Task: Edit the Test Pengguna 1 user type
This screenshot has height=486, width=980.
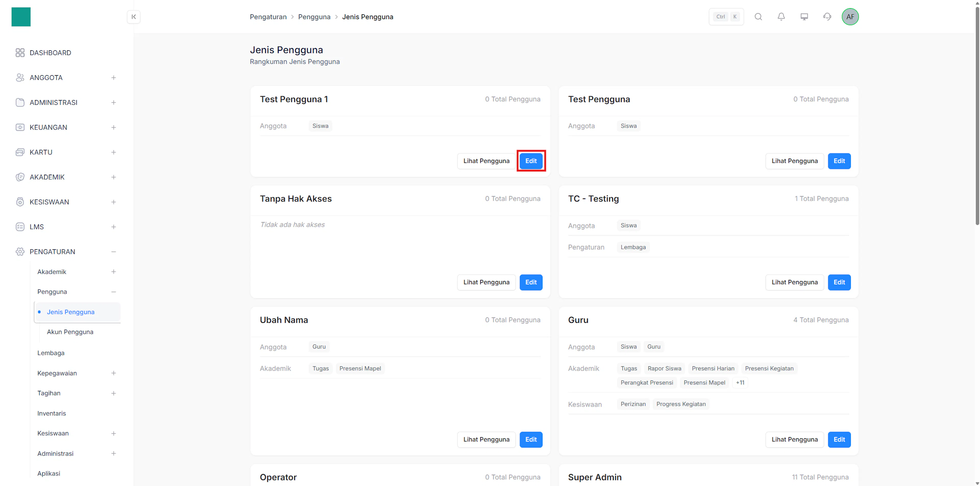Action: tap(531, 161)
